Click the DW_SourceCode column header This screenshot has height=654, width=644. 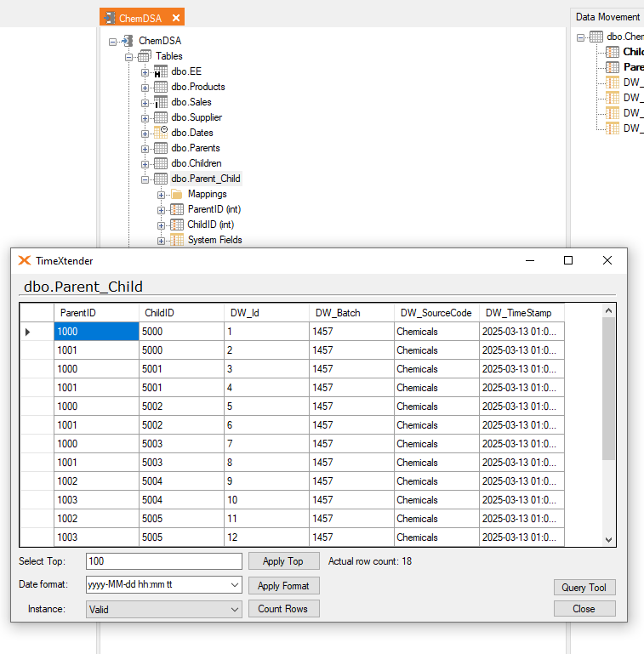pyautogui.click(x=436, y=313)
